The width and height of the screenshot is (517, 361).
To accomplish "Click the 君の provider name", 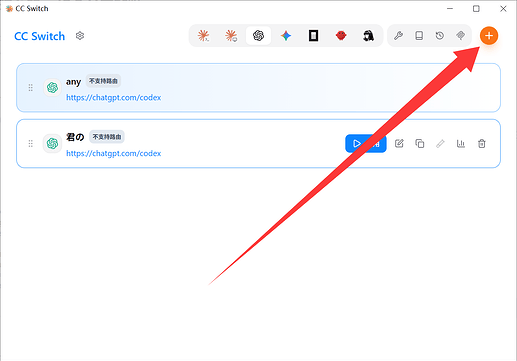I will [x=75, y=137].
